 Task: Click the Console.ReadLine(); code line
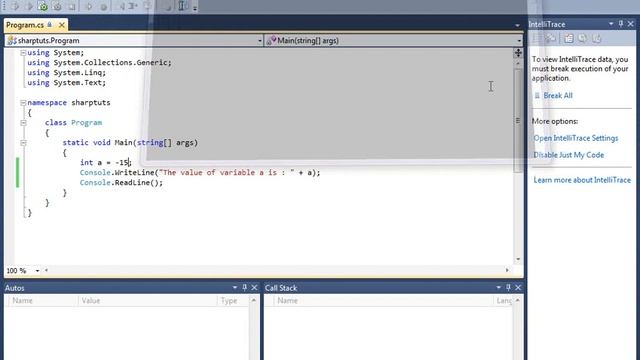121,182
